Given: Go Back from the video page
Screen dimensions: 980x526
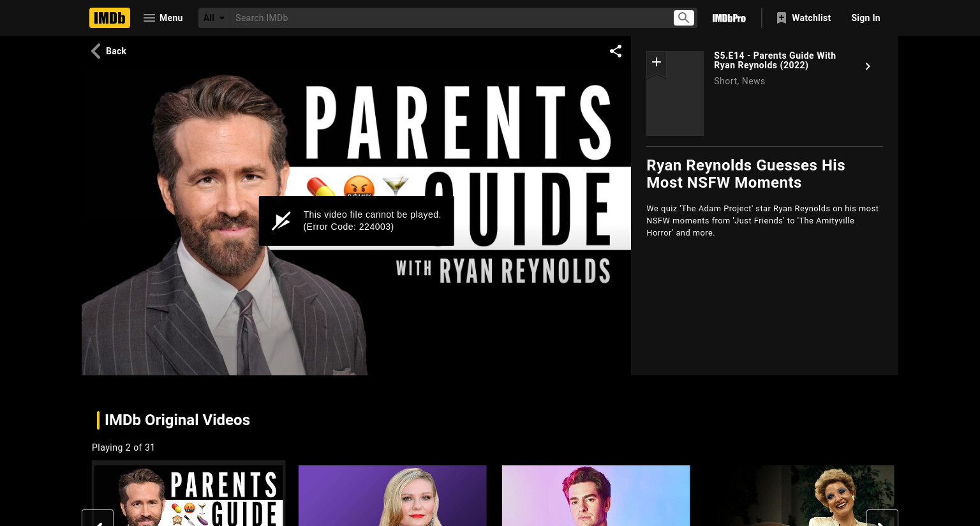Looking at the screenshot, I should tap(108, 51).
